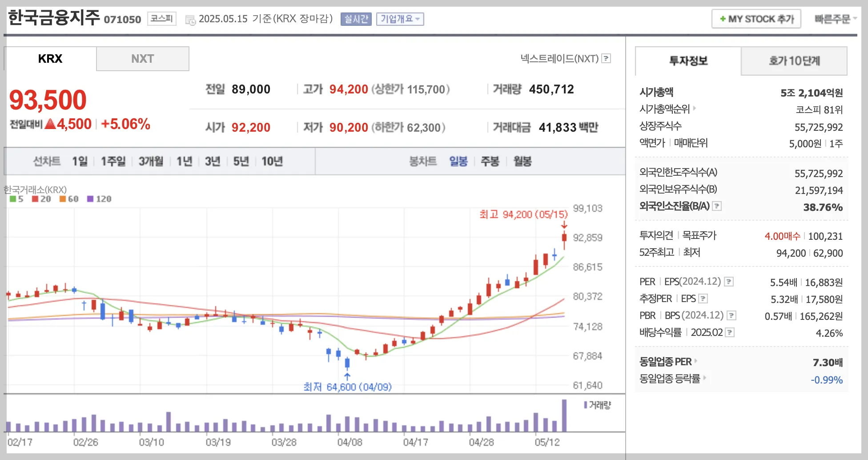Image resolution: width=868 pixels, height=460 pixels.
Task: Show the 1년 line chart
Action: tap(185, 161)
